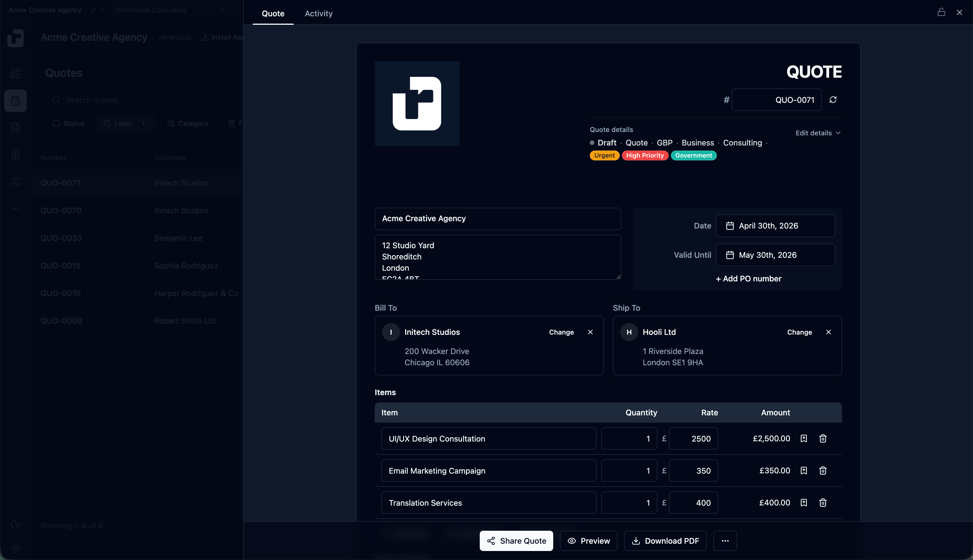Open the Label filter

(126, 124)
